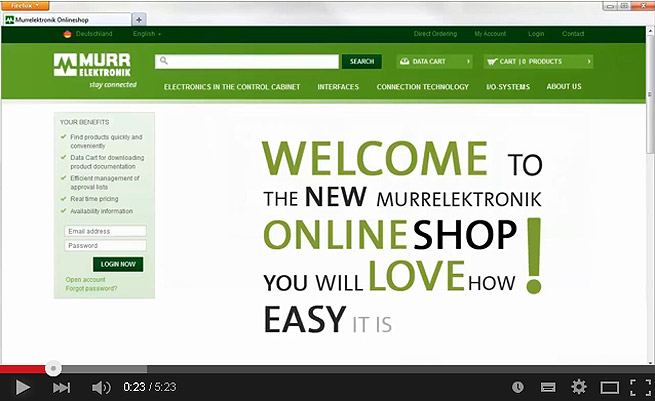The height and width of the screenshot is (401, 655).
Task: Click the browser page scrollbar
Action: coord(650,94)
